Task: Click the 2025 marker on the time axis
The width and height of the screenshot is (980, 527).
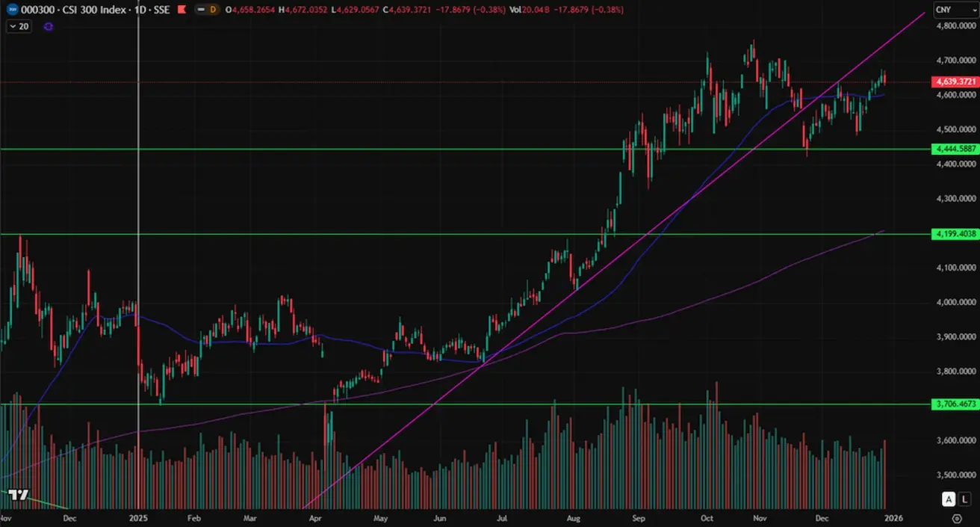Action: pyautogui.click(x=138, y=517)
